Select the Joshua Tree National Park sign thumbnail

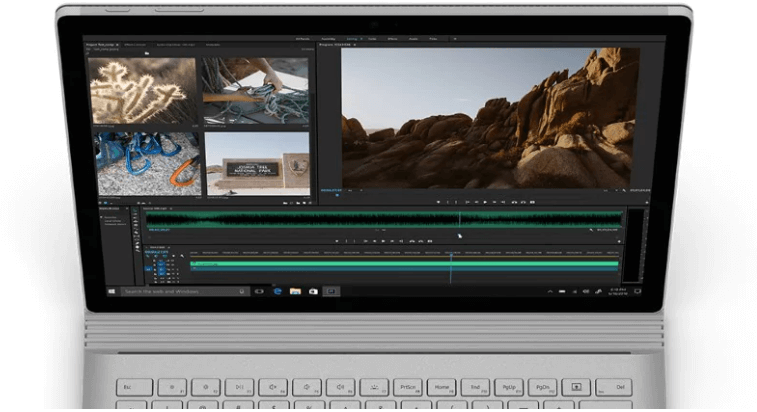point(257,164)
